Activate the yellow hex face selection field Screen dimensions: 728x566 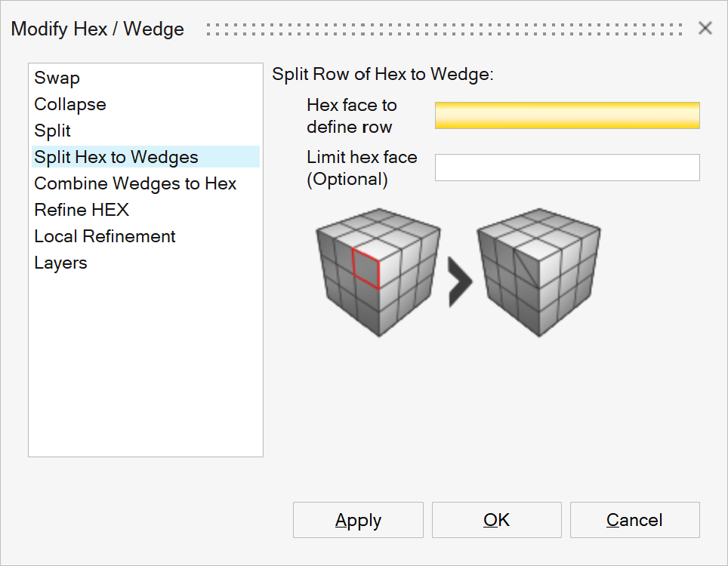pos(567,115)
